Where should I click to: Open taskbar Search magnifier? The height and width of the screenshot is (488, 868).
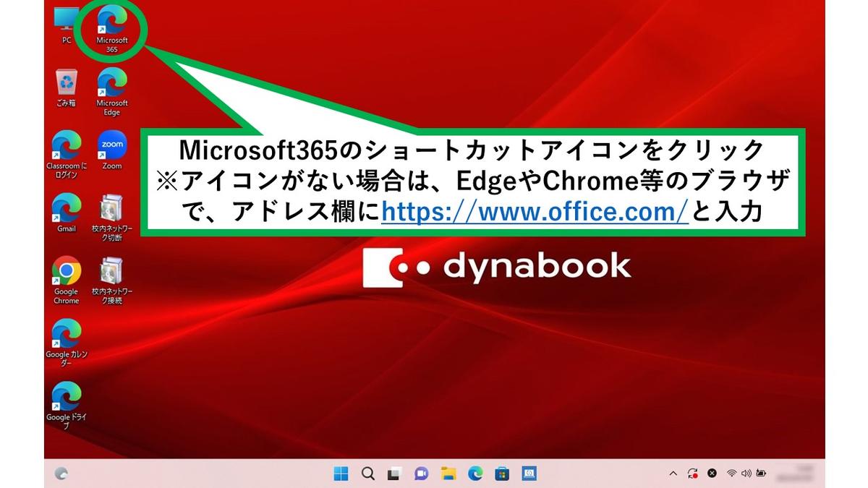[x=367, y=474]
